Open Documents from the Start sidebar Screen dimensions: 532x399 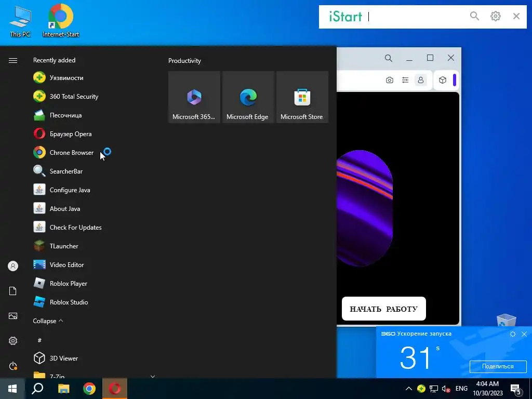point(13,291)
